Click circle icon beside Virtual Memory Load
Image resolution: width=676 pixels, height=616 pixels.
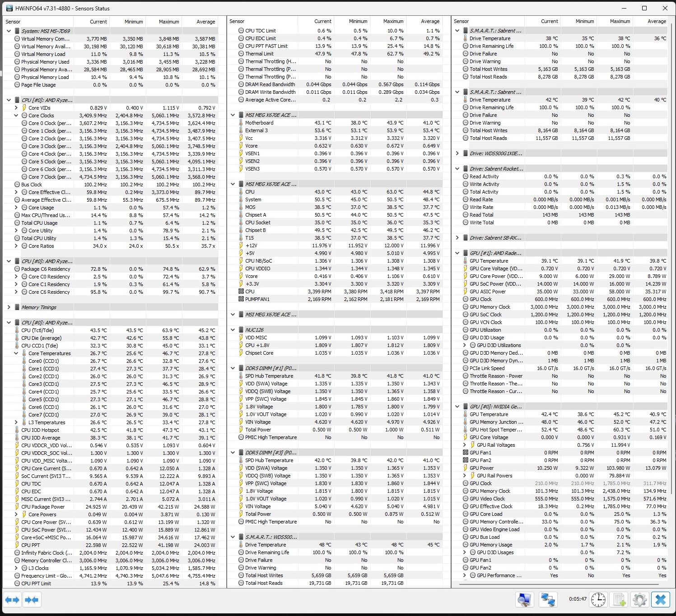[17, 54]
